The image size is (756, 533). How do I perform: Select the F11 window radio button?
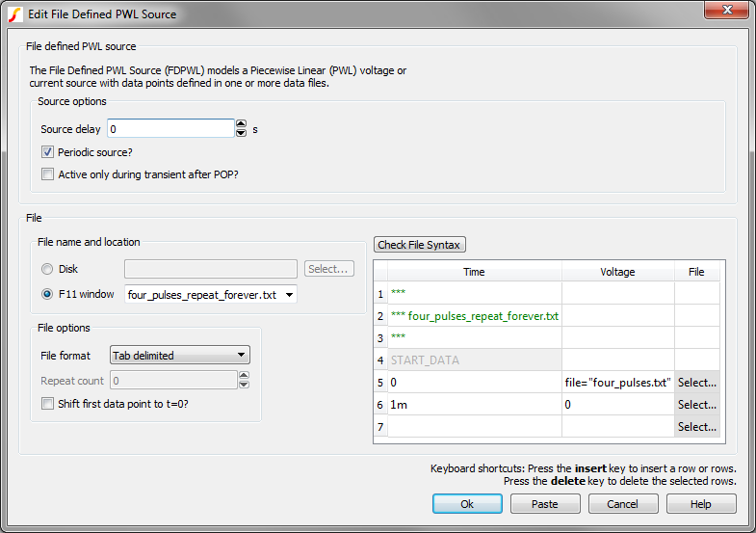click(47, 294)
